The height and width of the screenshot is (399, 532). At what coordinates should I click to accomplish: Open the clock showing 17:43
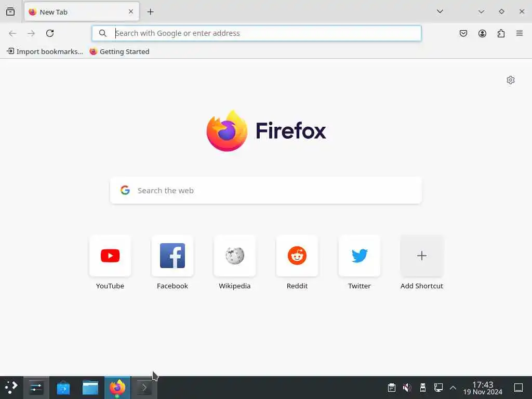tap(483, 388)
